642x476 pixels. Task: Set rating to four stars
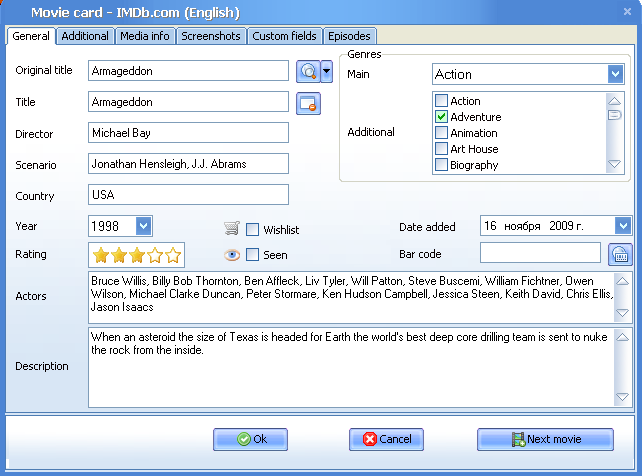(x=155, y=255)
